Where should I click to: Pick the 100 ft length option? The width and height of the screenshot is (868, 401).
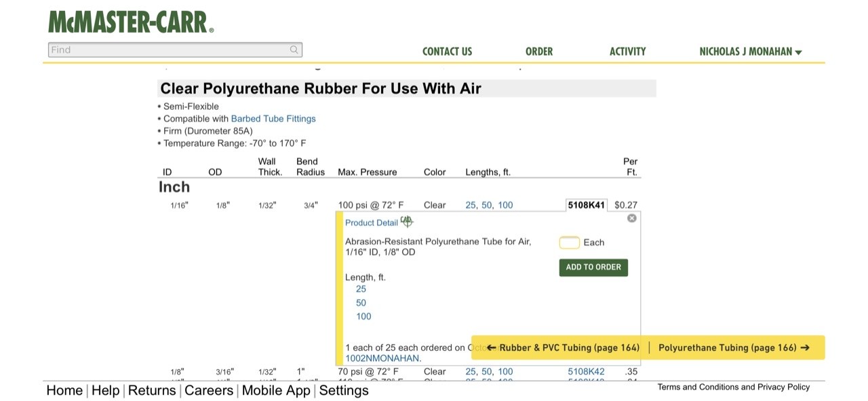click(x=363, y=316)
